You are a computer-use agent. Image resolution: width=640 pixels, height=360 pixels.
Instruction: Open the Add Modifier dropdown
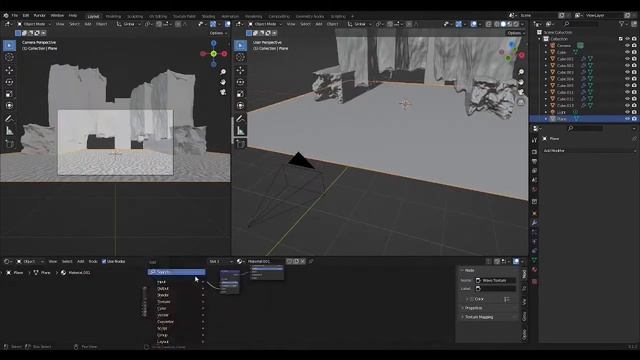coord(588,151)
